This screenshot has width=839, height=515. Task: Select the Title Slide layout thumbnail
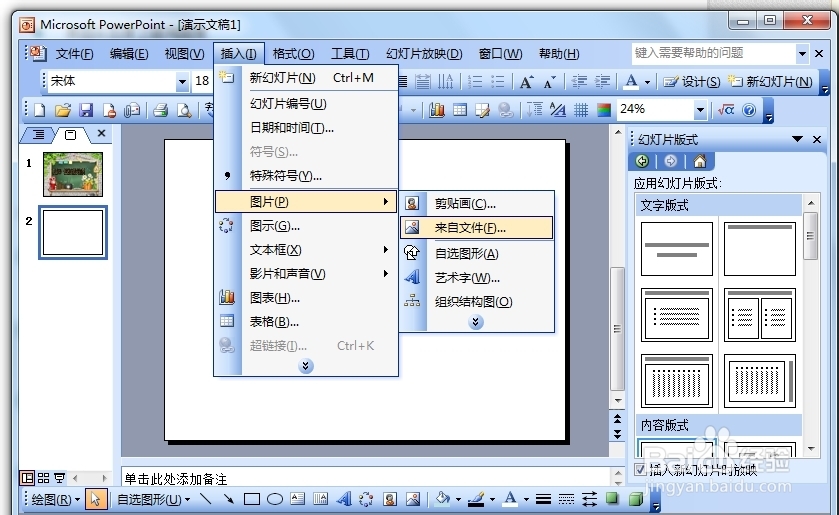[x=676, y=249]
